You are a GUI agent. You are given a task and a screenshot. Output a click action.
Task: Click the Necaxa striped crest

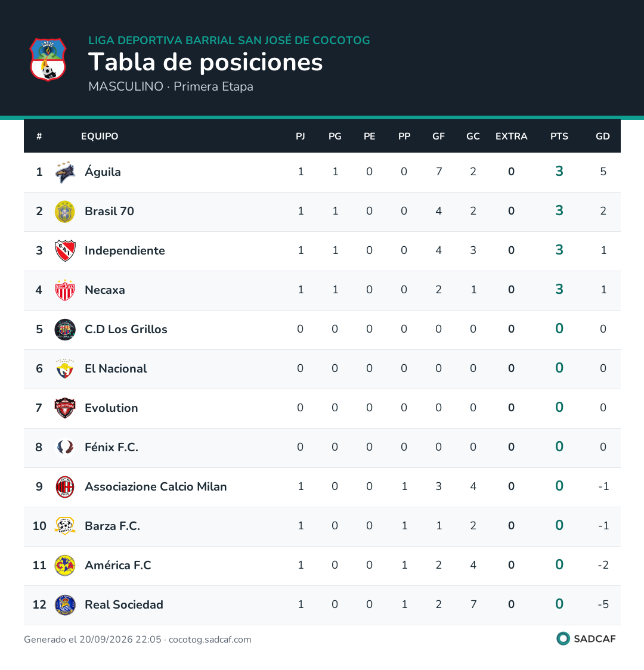(x=65, y=290)
